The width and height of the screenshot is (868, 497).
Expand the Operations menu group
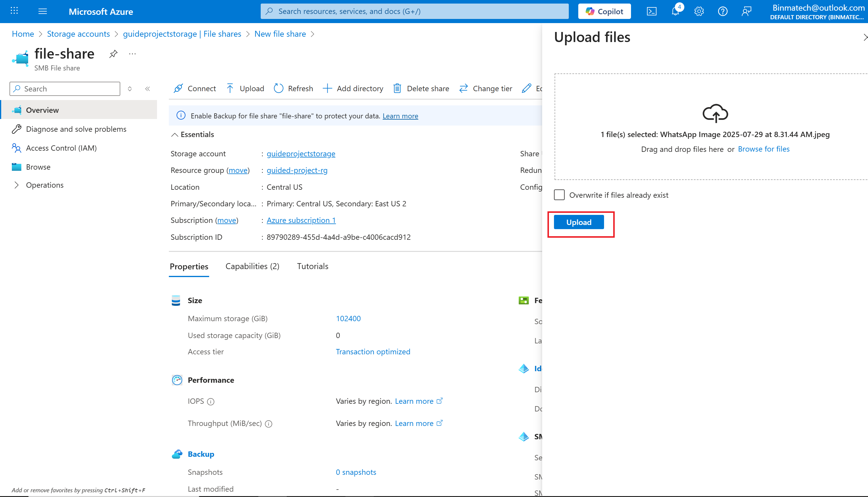coord(16,185)
